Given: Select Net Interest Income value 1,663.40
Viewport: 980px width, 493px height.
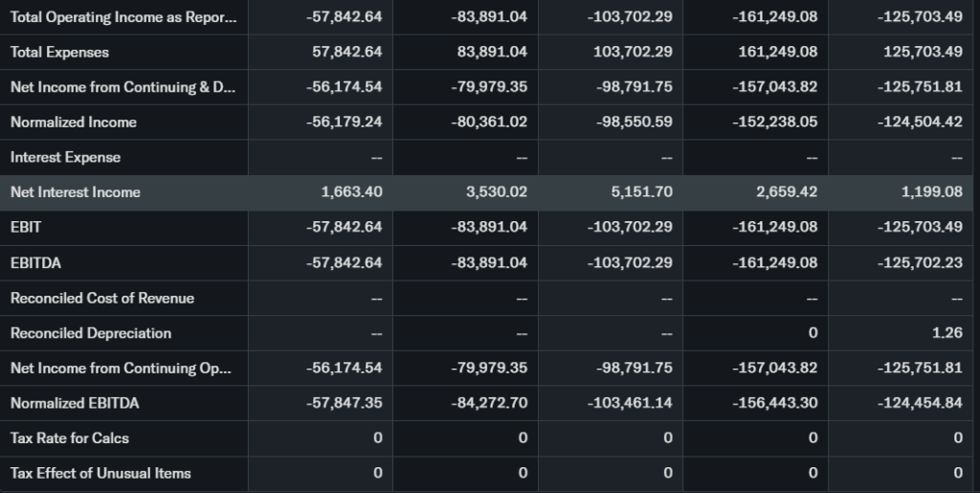Looking at the screenshot, I should coord(351,192).
